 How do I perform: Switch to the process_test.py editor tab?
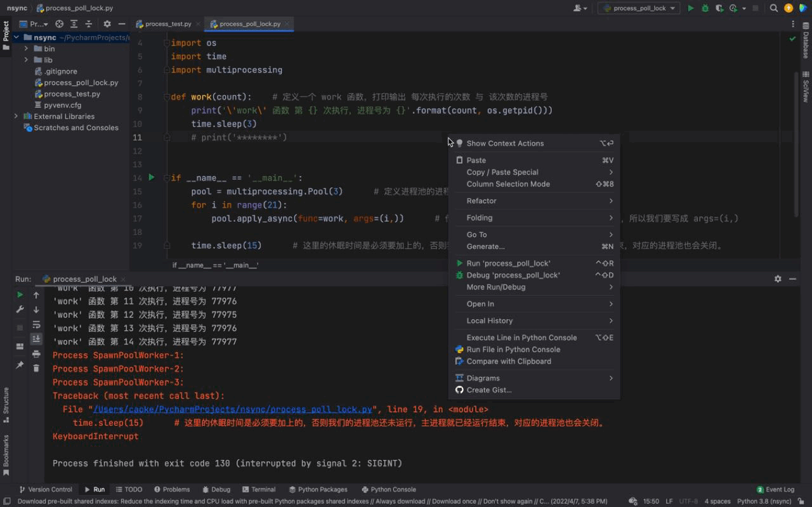(x=167, y=24)
